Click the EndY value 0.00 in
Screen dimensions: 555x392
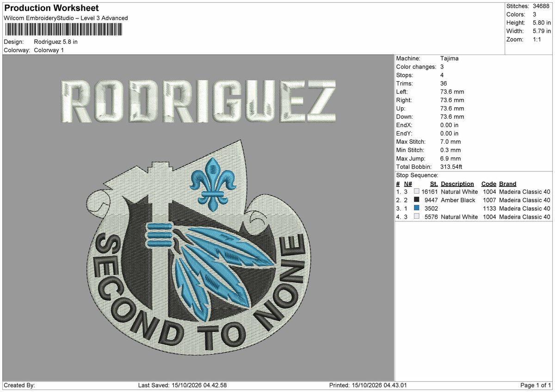coord(450,133)
